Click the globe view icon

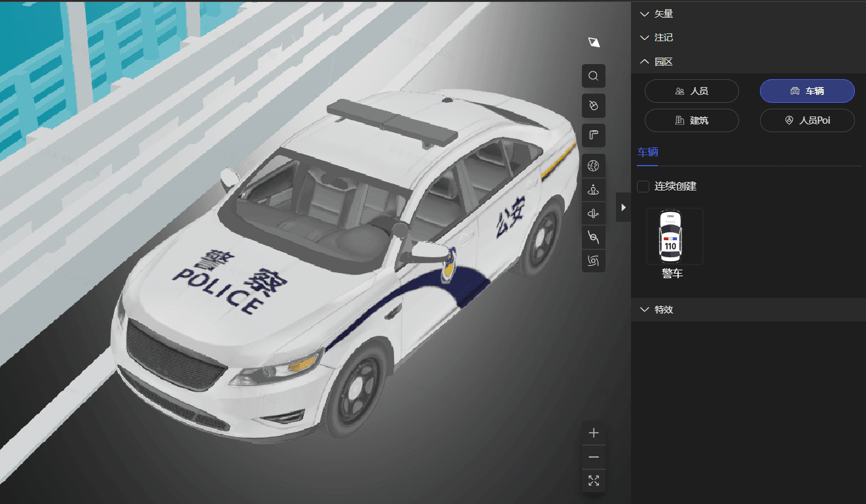594,166
